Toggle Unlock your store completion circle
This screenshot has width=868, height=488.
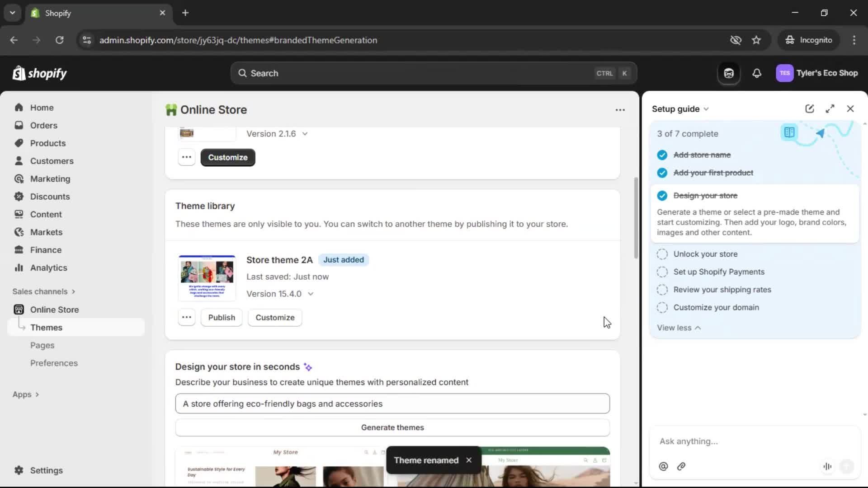coord(662,254)
